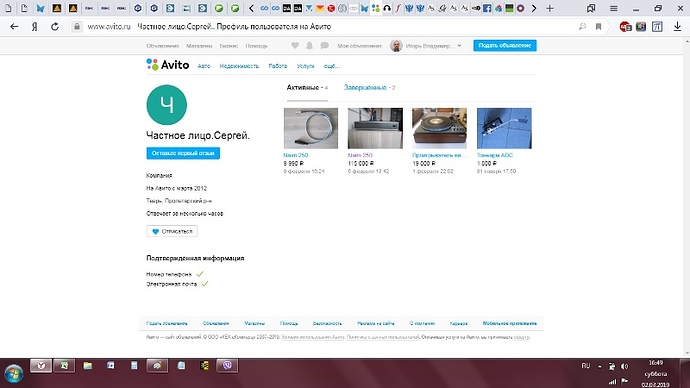Viewport: 690px width, 388px height.
Task: Click 'Оставьте первый отзыв' button
Action: (183, 153)
